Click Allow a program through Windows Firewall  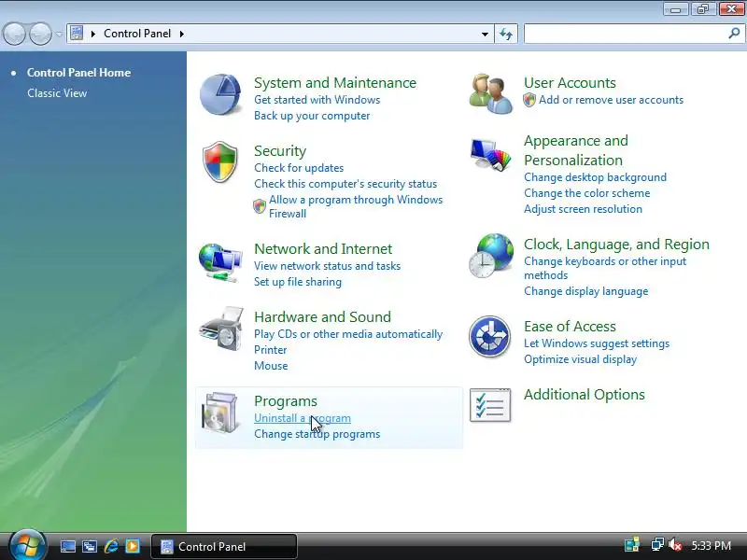356,206
